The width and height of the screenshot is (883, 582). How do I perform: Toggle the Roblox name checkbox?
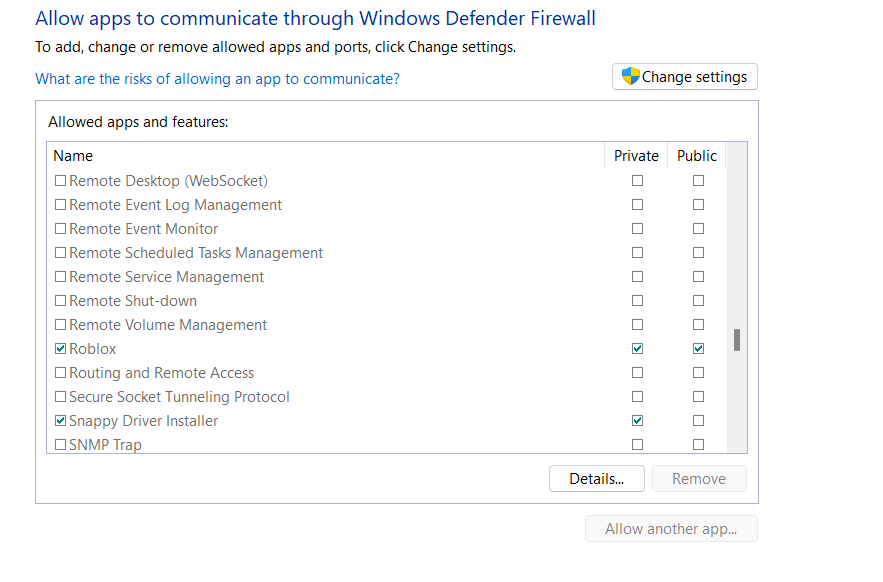tap(60, 349)
